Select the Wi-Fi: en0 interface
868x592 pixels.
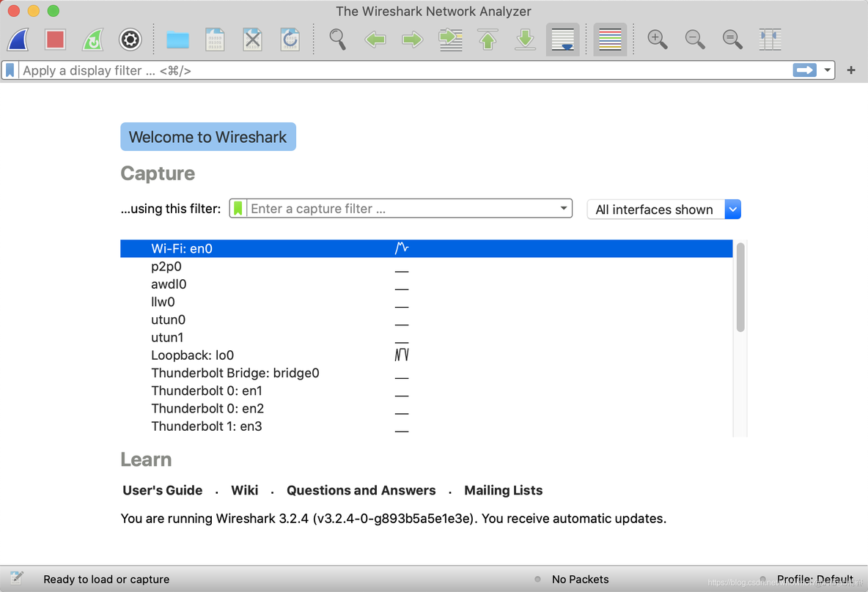pos(426,248)
